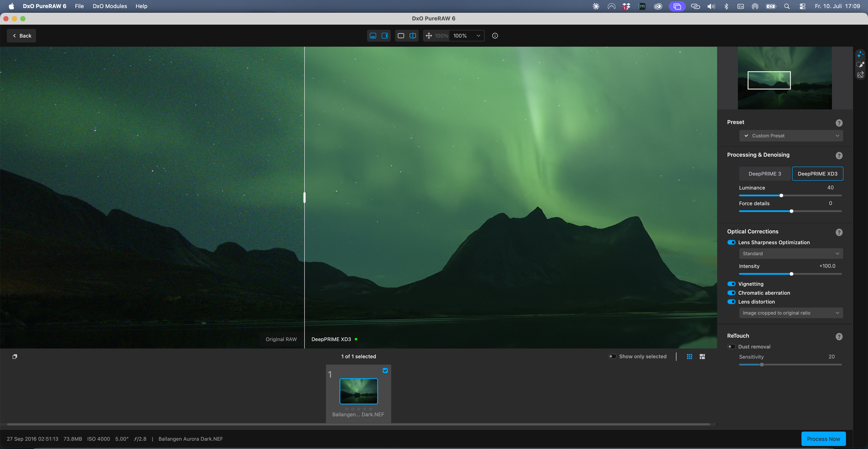Viewport: 868px width, 449px height.
Task: Open help for Optical Corrections
Action: [839, 232]
